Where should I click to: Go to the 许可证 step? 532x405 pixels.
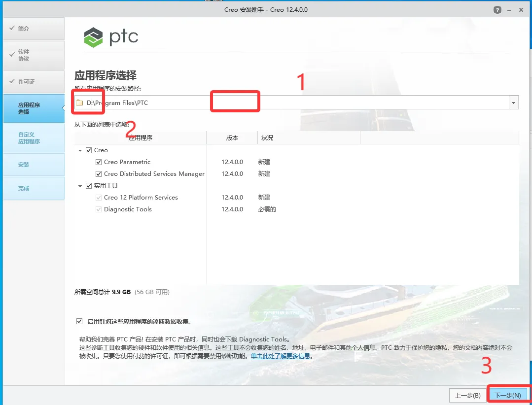(34, 82)
